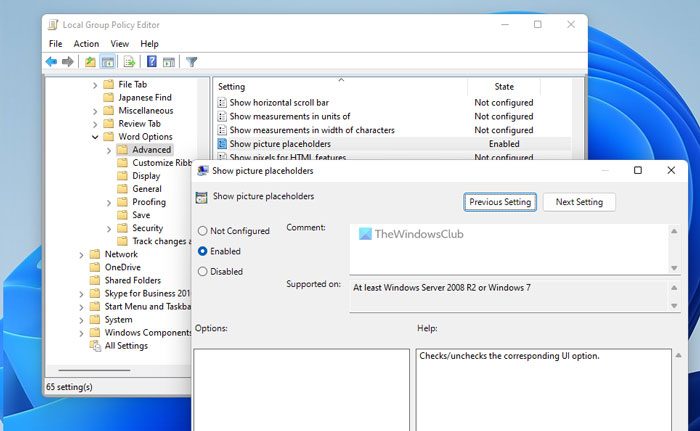Screen dimensions: 700x431
Task: Click inside the Comment text box
Action: 509,249
